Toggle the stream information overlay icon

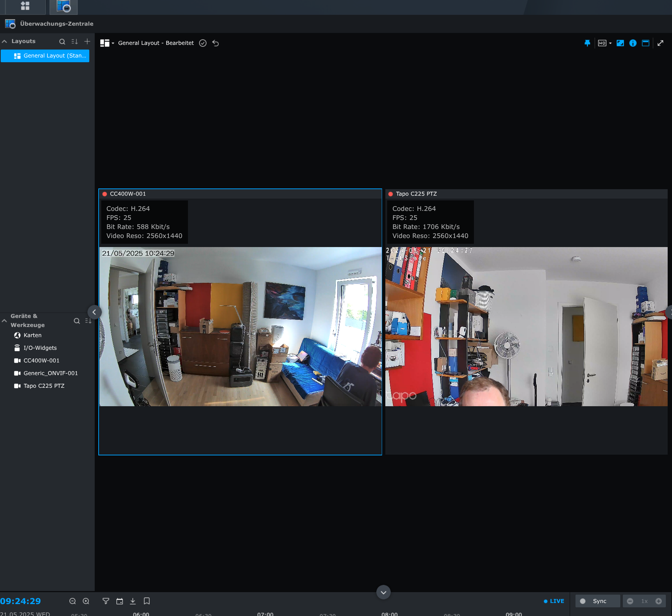(x=633, y=43)
